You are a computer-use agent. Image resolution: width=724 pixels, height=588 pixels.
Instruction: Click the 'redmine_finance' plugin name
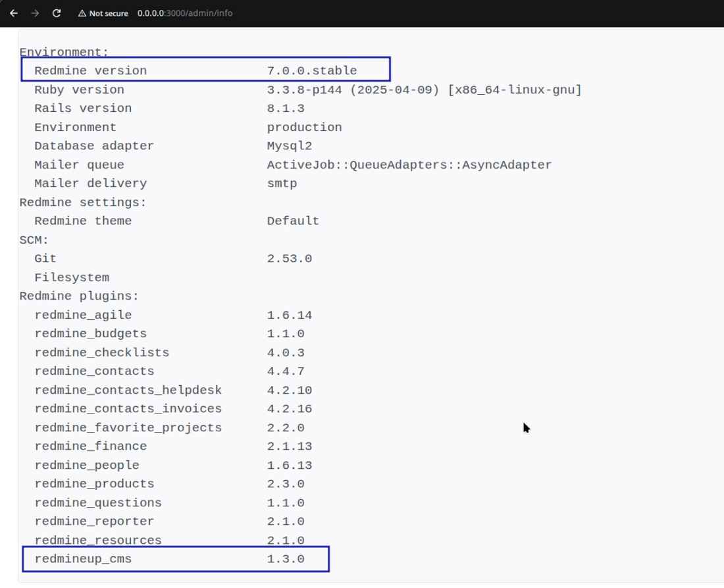click(91, 446)
